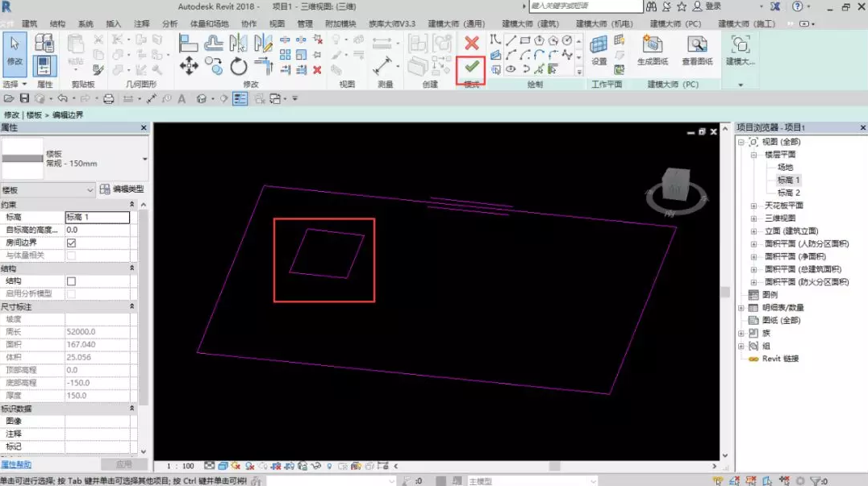The width and height of the screenshot is (868, 486).
Task: Toggle the Thin Lines button in quick access toolbar
Action: click(x=240, y=98)
